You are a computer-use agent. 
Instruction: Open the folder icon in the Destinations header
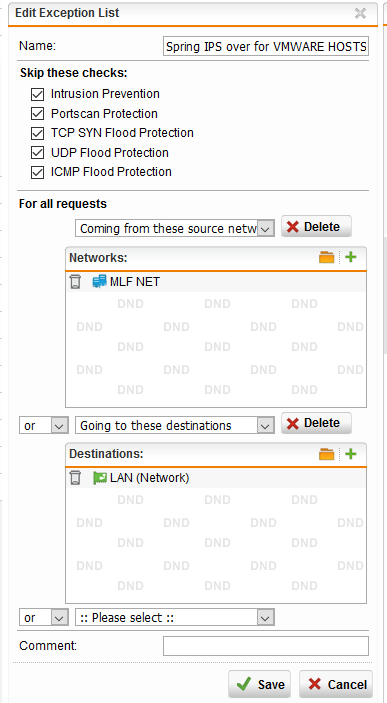click(x=326, y=454)
